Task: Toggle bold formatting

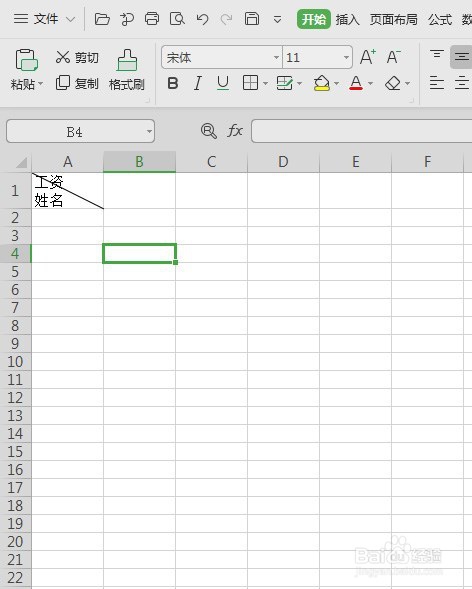Action: point(173,83)
